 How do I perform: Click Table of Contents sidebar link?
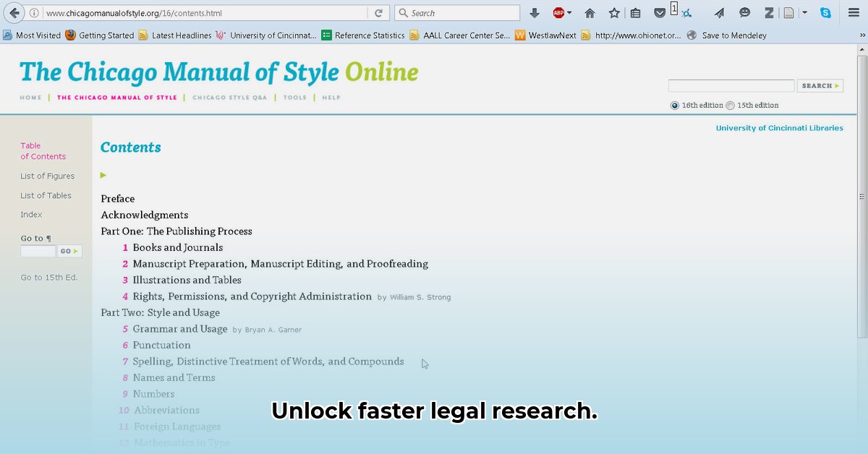pos(43,151)
